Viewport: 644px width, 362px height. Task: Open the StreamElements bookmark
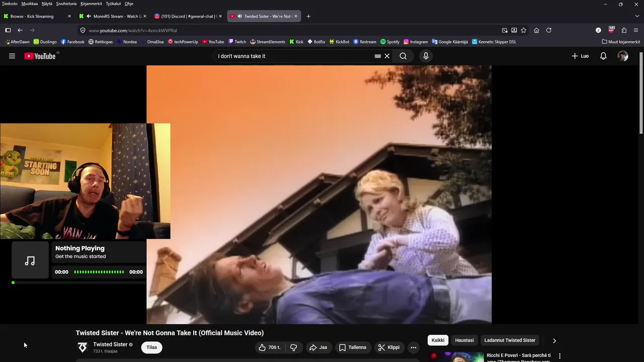tap(268, 42)
